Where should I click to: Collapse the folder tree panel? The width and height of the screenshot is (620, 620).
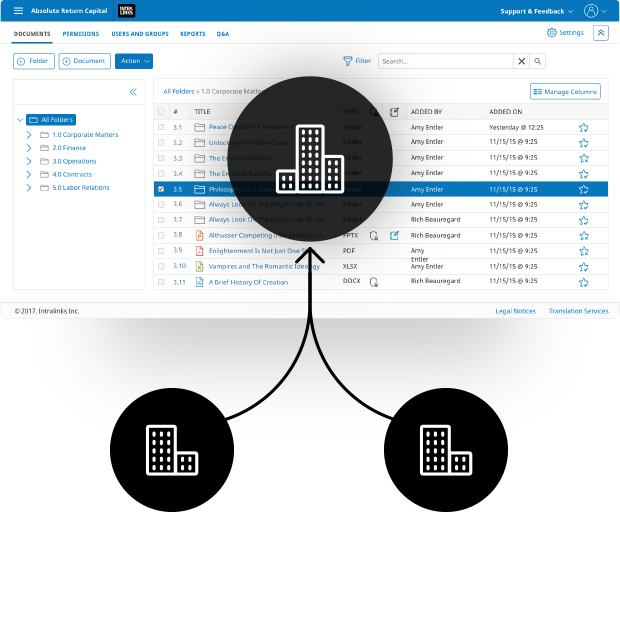click(x=133, y=92)
